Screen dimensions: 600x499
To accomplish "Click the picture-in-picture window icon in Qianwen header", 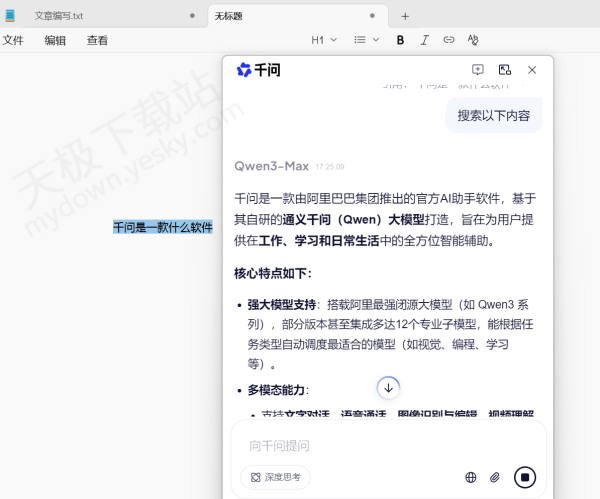I will pos(505,70).
